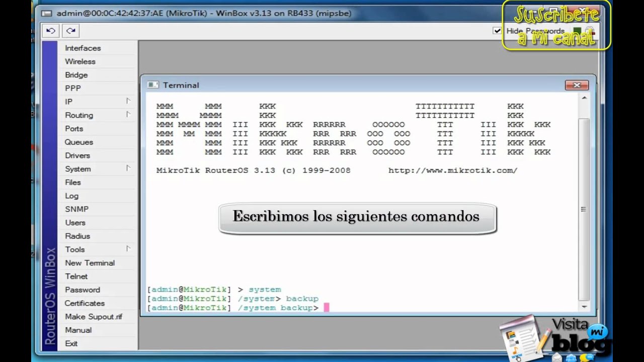Open the Queues menu item
Viewport: 644px width, 362px height.
tap(78, 142)
